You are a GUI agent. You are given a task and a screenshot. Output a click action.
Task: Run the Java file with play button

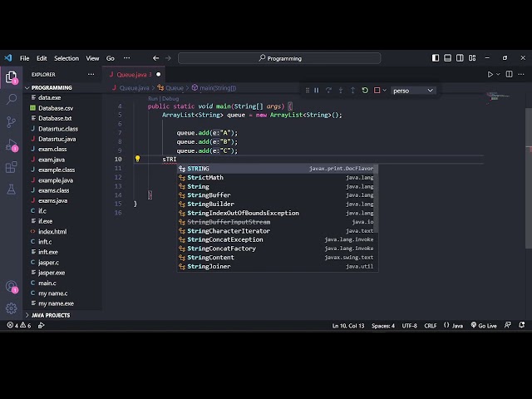490,74
